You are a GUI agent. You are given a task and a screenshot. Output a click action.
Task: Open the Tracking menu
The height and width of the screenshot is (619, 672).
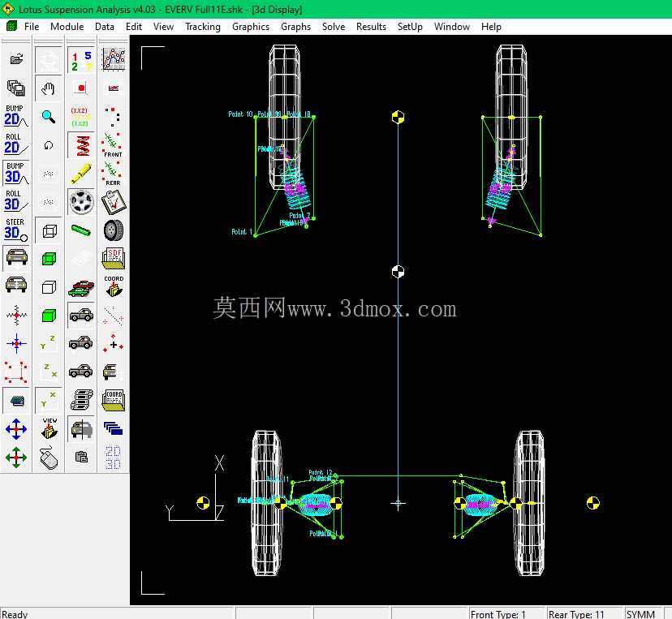[203, 27]
